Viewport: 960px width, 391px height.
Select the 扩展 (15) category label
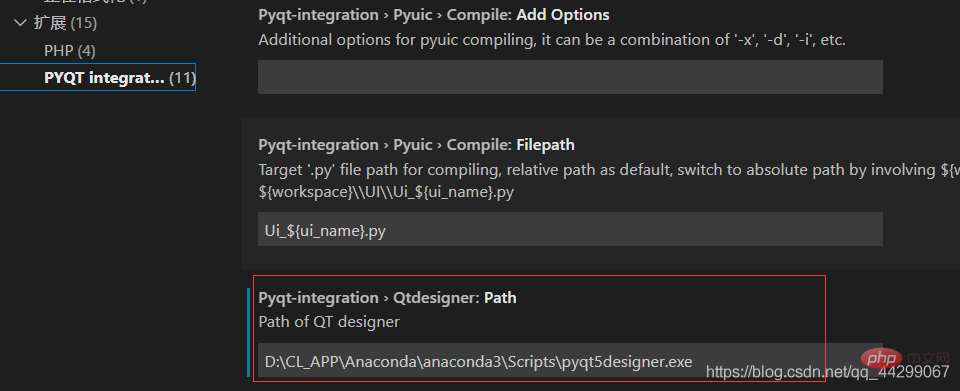(x=66, y=23)
